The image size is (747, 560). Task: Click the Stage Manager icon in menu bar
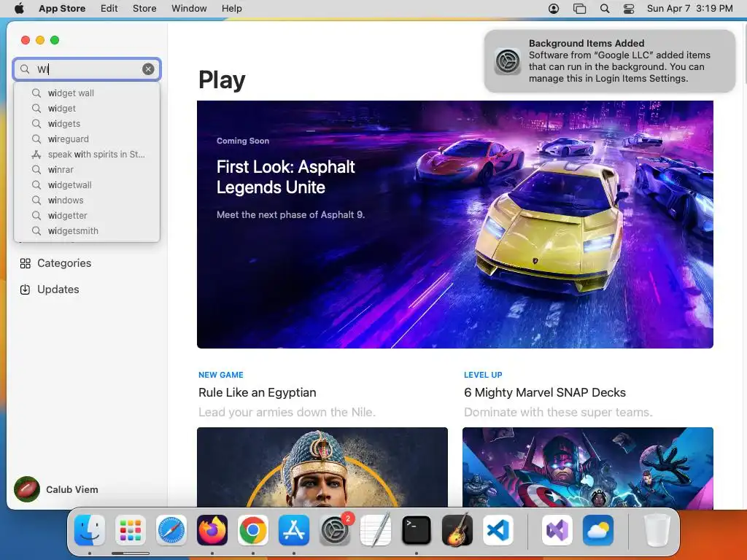(579, 9)
